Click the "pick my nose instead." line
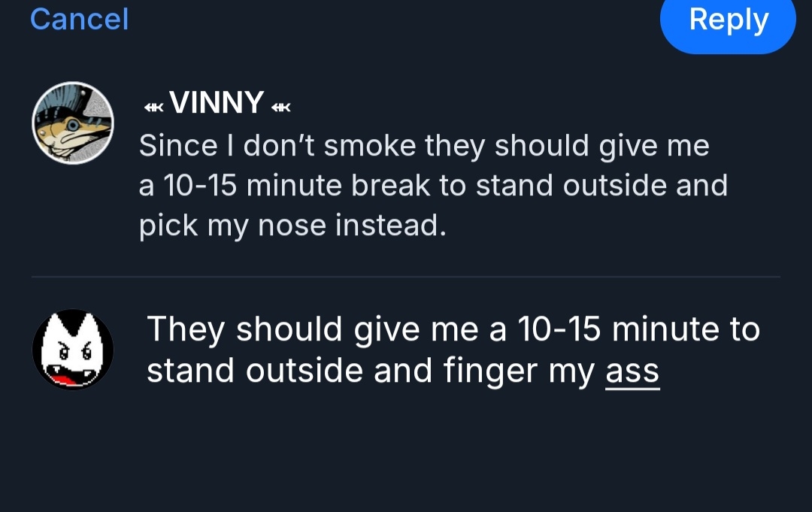Viewport: 812px width, 512px height. click(292, 226)
